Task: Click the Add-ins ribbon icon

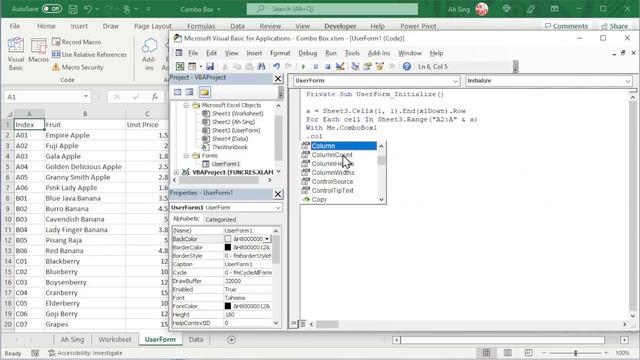Action: coord(149,54)
